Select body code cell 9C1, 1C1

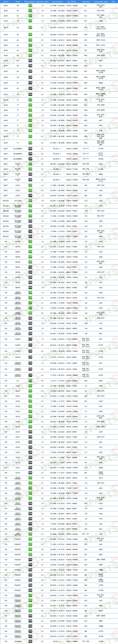click(86, 534)
